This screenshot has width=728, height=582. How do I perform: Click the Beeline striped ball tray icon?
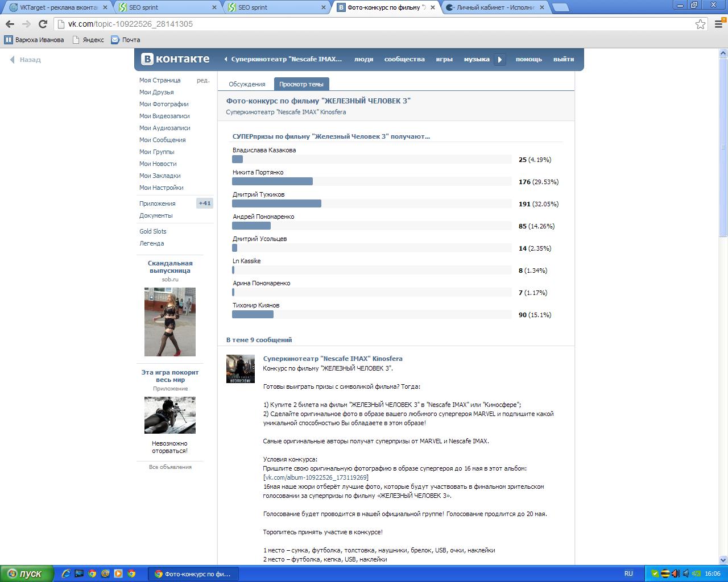[x=665, y=573]
